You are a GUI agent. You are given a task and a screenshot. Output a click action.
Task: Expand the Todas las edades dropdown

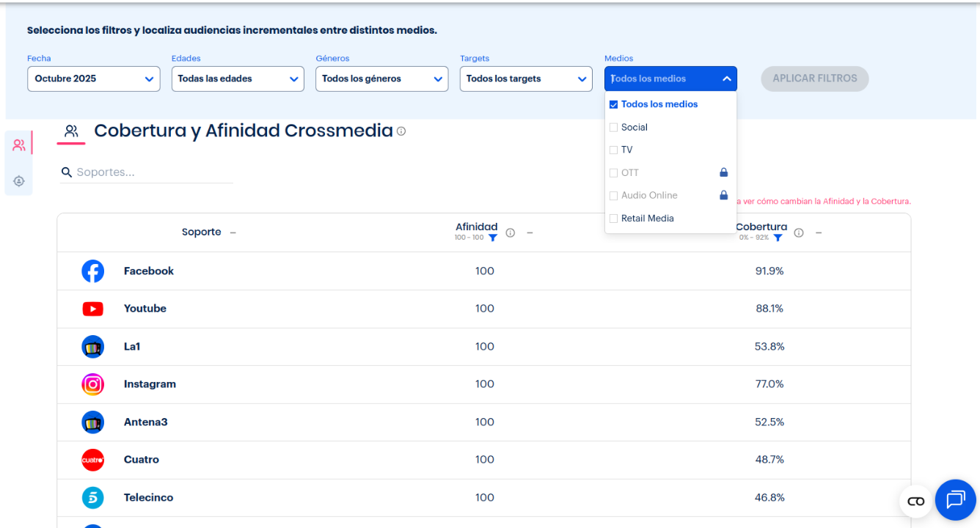tap(238, 79)
